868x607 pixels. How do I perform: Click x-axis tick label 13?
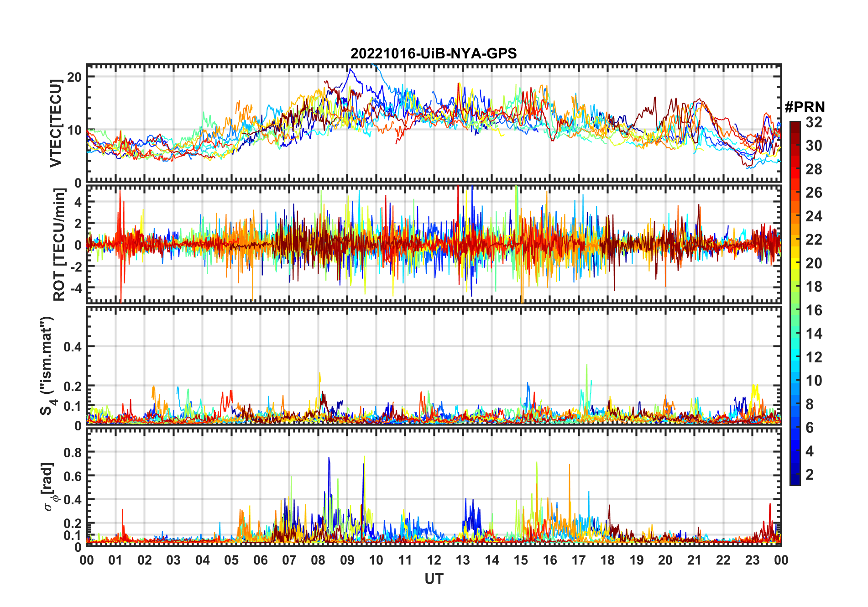click(x=463, y=560)
